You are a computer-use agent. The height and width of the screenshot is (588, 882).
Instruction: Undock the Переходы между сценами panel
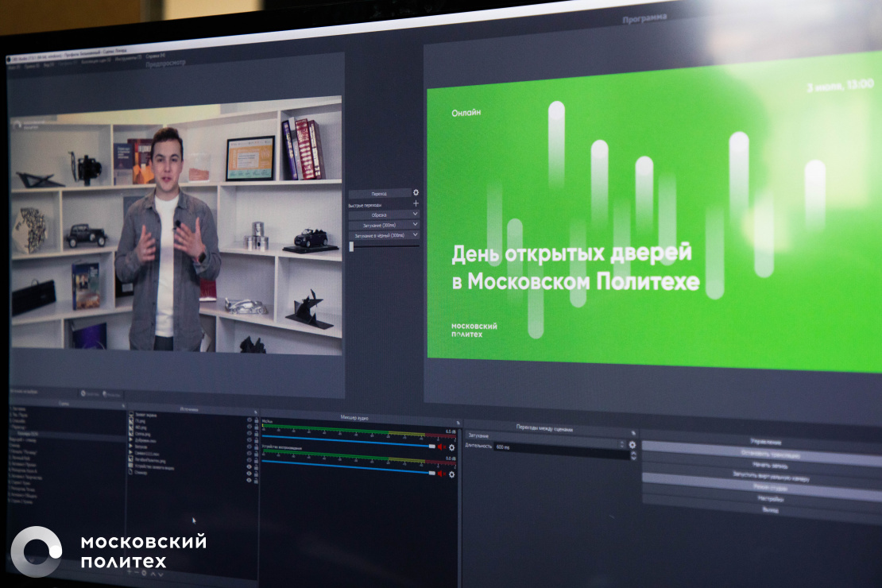[x=633, y=433]
